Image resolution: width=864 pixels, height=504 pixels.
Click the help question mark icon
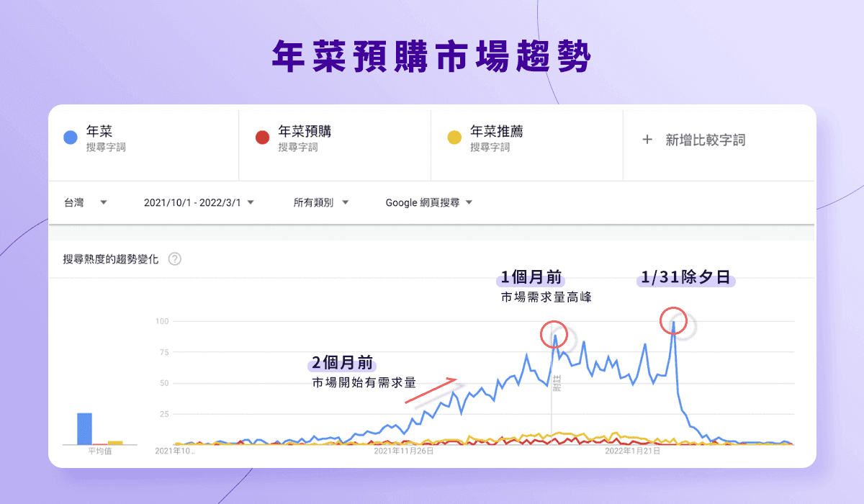[174, 259]
